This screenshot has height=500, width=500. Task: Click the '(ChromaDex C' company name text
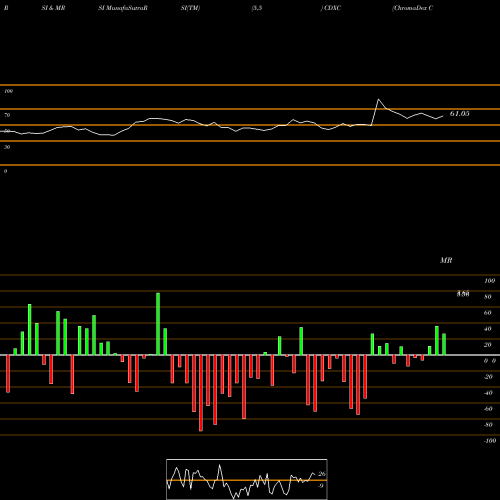413,8
